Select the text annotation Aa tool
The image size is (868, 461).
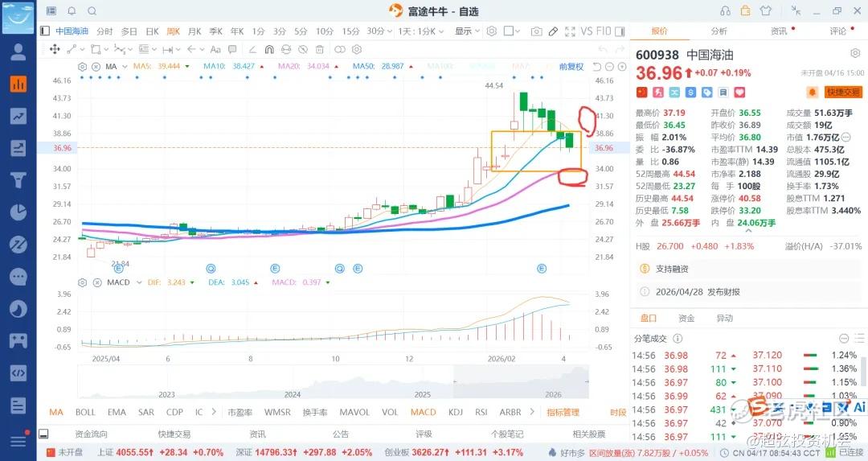point(216,49)
